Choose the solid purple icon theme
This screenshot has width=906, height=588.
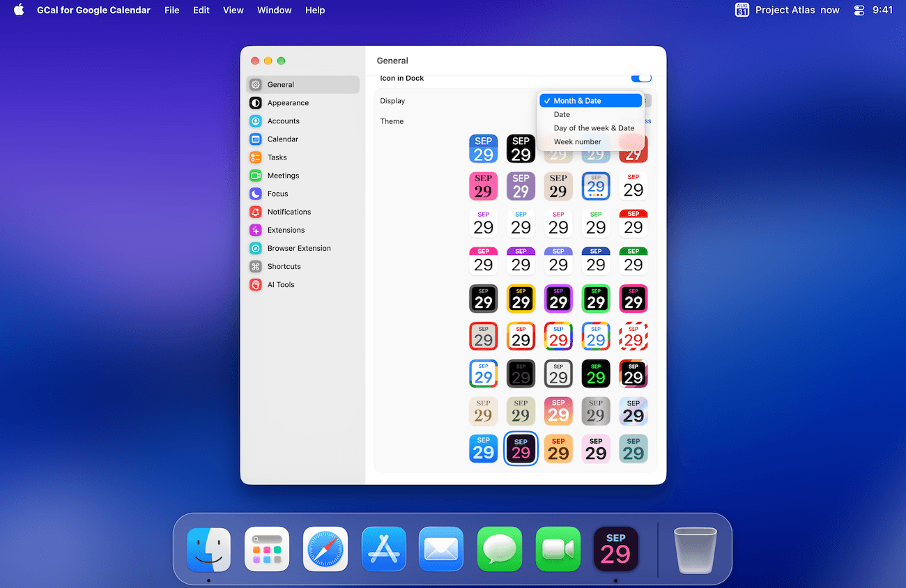(521, 186)
